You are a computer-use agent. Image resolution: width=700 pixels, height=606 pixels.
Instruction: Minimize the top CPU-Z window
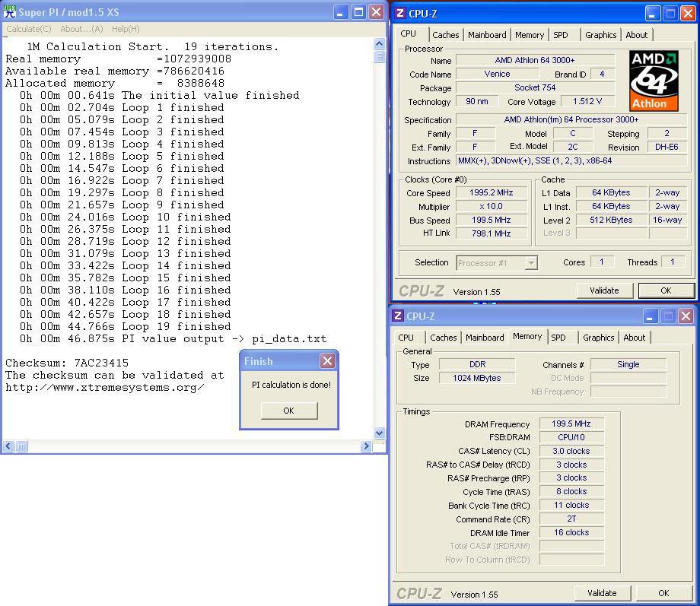coord(653,14)
